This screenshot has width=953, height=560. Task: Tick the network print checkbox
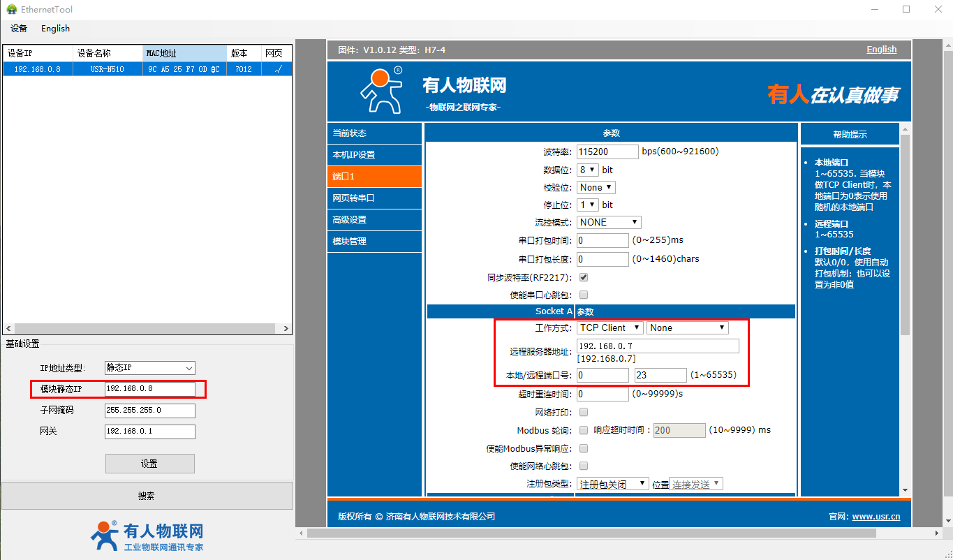[x=584, y=412]
